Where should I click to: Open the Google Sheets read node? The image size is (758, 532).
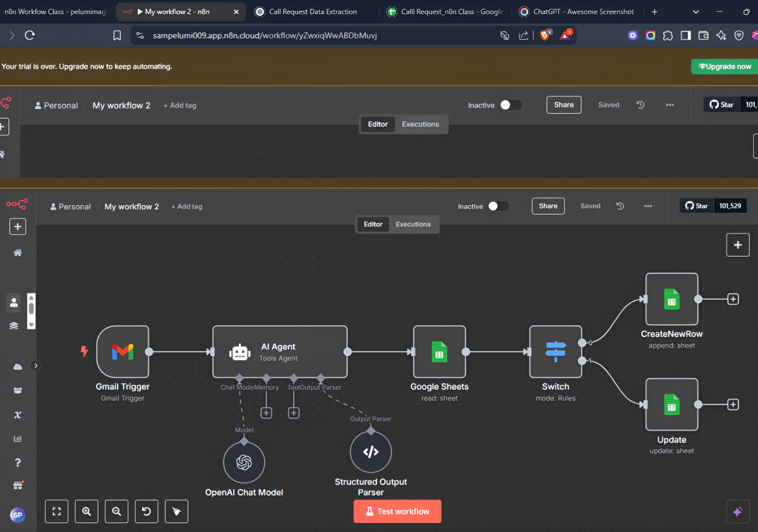(x=439, y=352)
